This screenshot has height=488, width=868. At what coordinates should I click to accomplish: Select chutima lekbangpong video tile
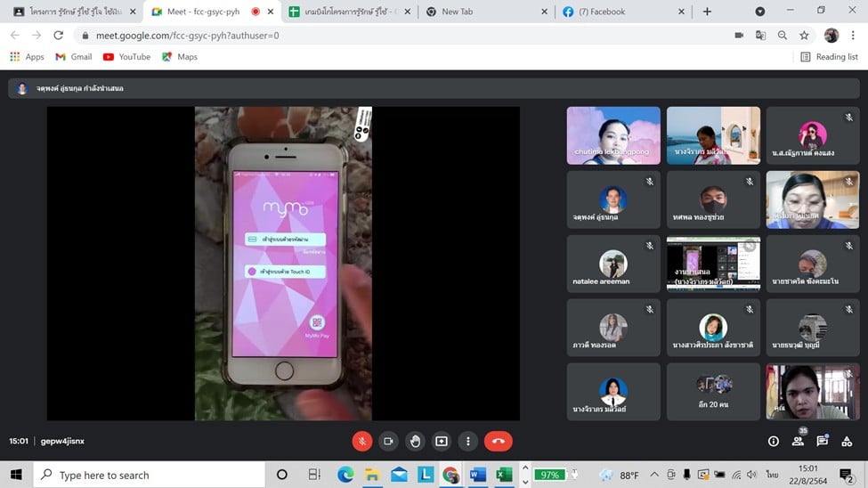tap(613, 135)
